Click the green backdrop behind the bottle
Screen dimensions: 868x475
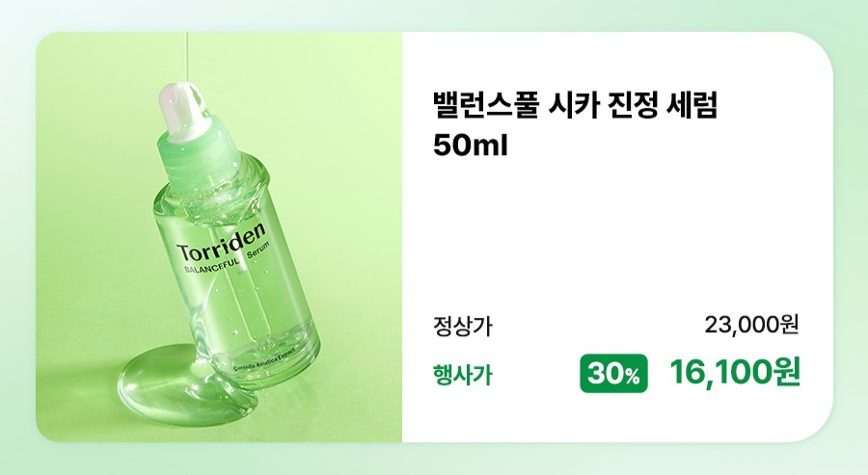click(x=332, y=138)
